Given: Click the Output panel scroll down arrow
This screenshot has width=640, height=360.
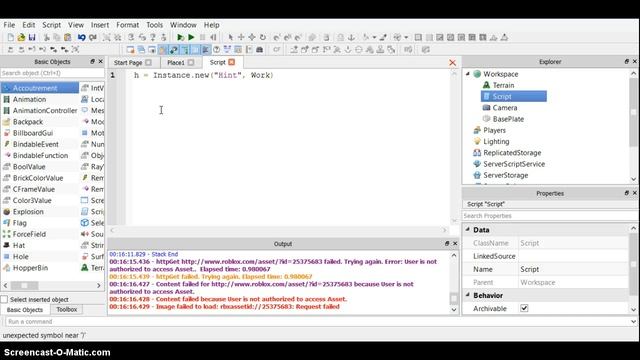Looking at the screenshot, I should 454,310.
